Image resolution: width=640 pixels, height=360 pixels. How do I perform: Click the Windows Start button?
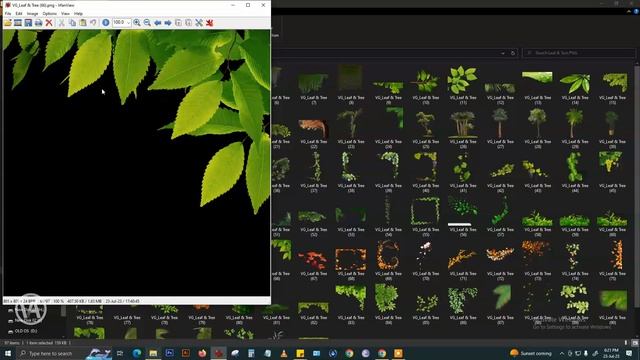(8, 353)
